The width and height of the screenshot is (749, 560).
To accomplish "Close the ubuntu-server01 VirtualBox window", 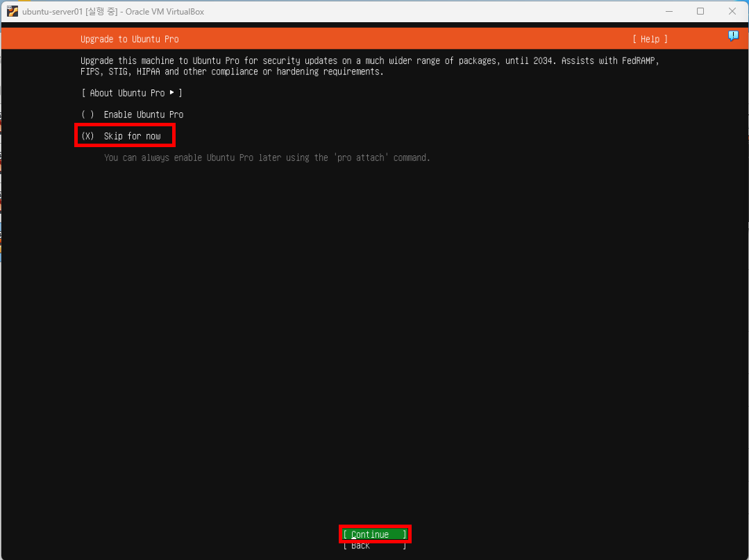I will 732,12.
